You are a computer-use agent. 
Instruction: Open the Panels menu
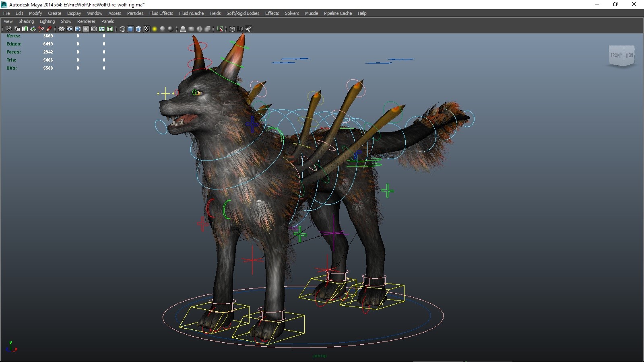tap(107, 21)
